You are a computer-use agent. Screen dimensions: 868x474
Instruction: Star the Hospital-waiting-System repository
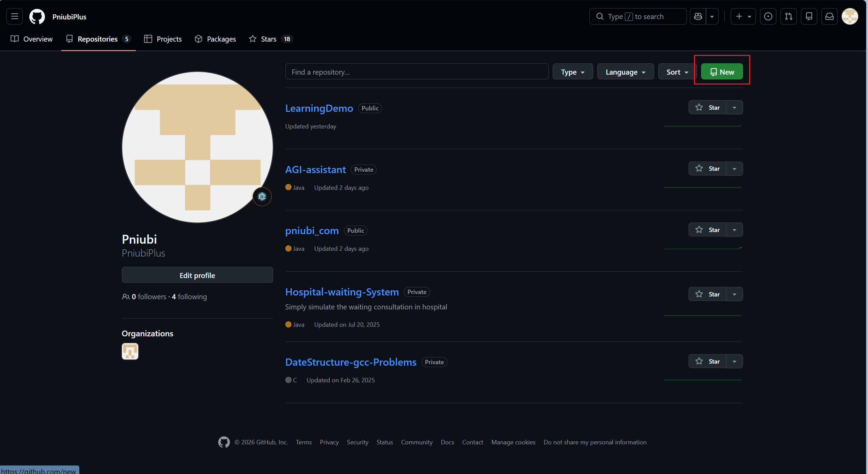tap(707, 294)
